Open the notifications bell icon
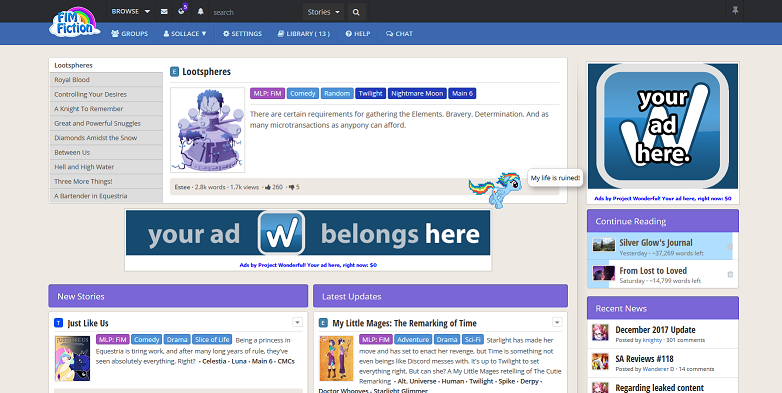The height and width of the screenshot is (393, 782). click(x=200, y=11)
